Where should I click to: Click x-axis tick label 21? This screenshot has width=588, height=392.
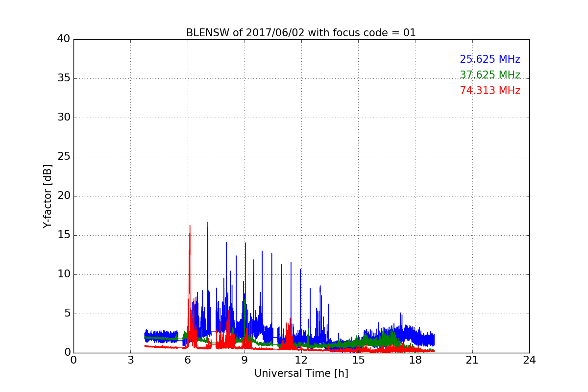click(x=472, y=360)
